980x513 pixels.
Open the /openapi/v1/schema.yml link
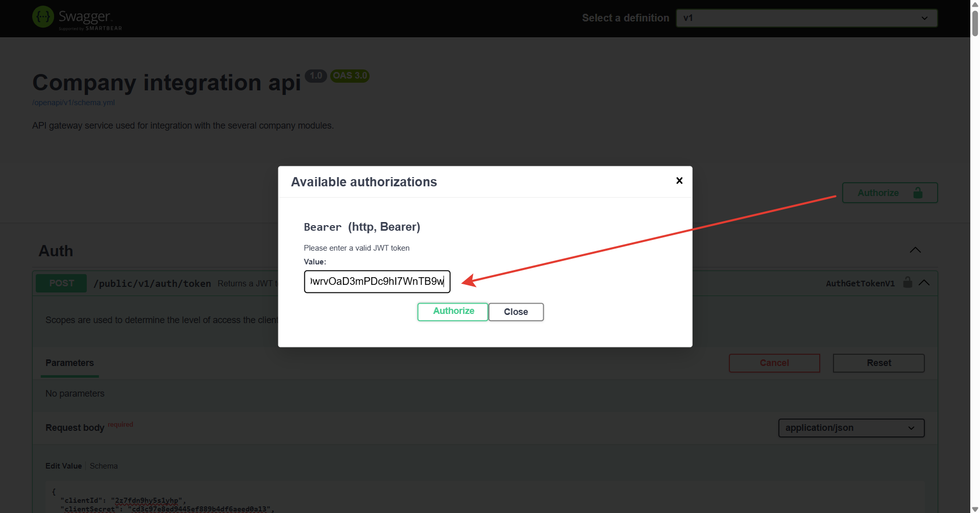73,103
